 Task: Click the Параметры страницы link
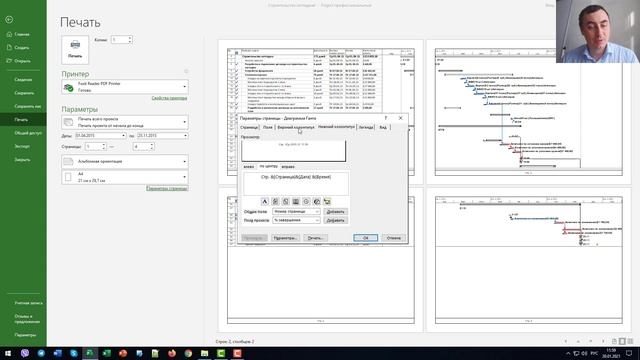pyautogui.click(x=167, y=189)
